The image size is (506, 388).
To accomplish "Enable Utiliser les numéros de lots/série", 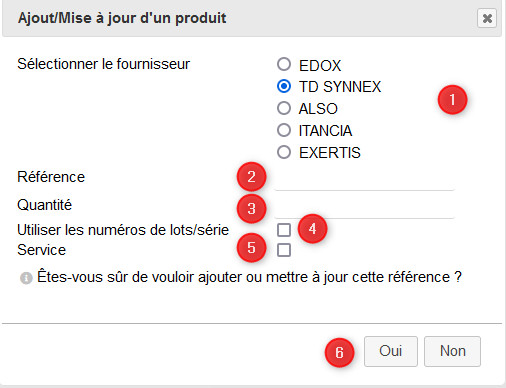I will click(x=284, y=230).
